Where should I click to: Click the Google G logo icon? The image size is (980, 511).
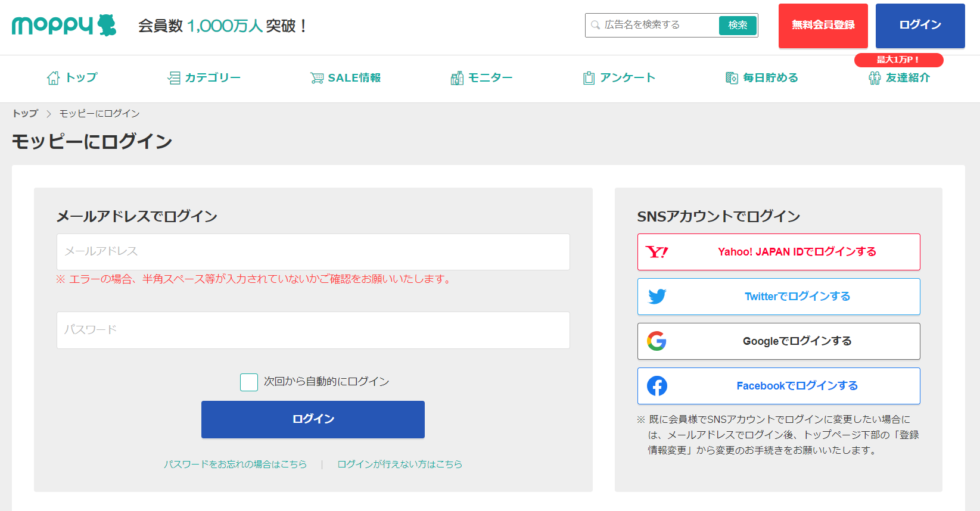(657, 341)
